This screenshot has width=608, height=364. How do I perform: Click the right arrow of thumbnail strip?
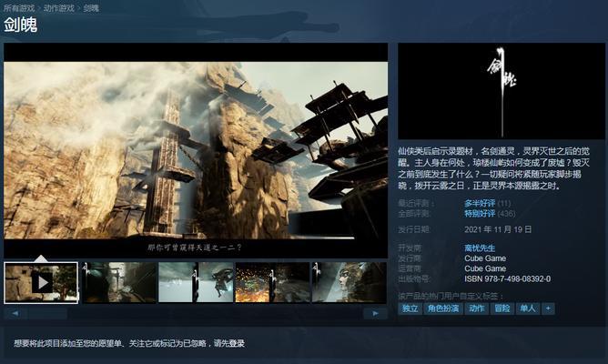[375, 313]
